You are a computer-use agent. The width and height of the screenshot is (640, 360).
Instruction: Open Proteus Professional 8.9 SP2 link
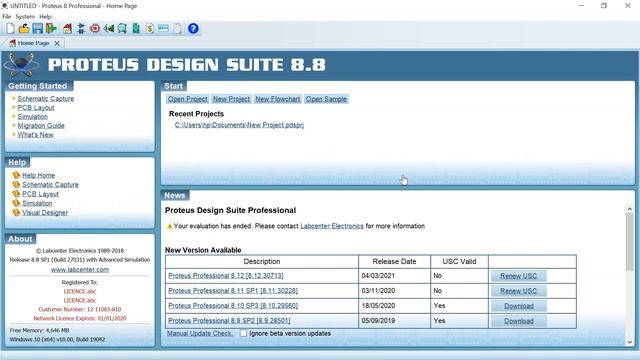point(229,320)
